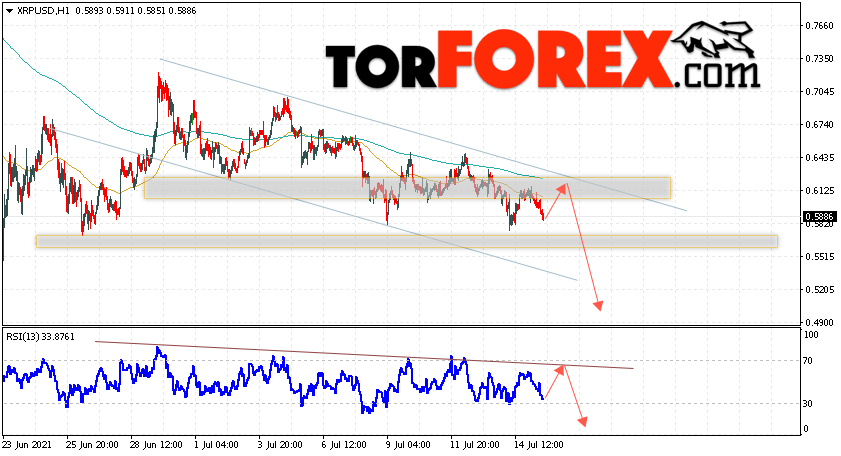The width and height of the screenshot is (841, 456).
Task: Select the RSI 0 level label
Action: click(x=806, y=429)
